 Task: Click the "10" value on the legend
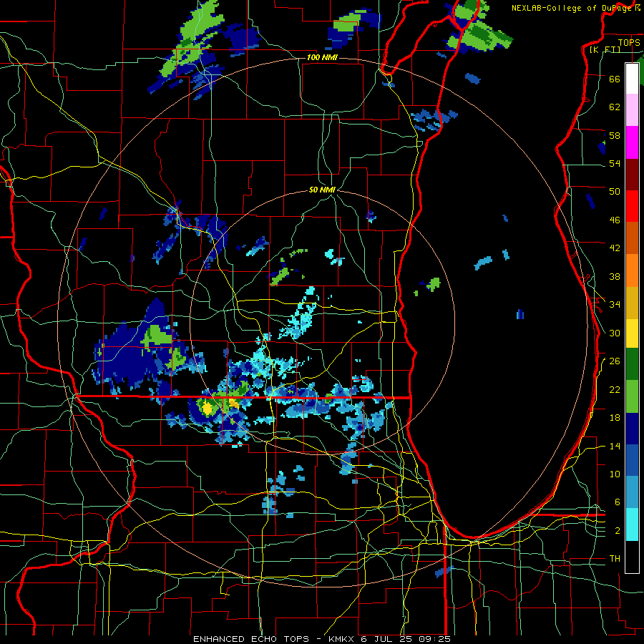coord(615,474)
